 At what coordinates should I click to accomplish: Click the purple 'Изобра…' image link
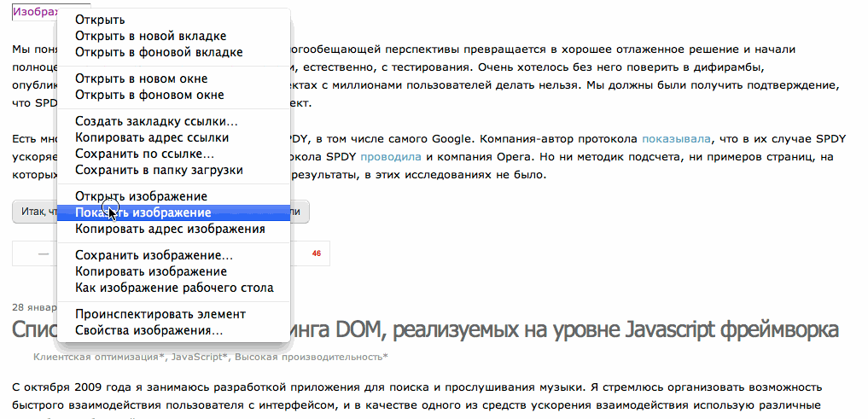click(x=34, y=12)
